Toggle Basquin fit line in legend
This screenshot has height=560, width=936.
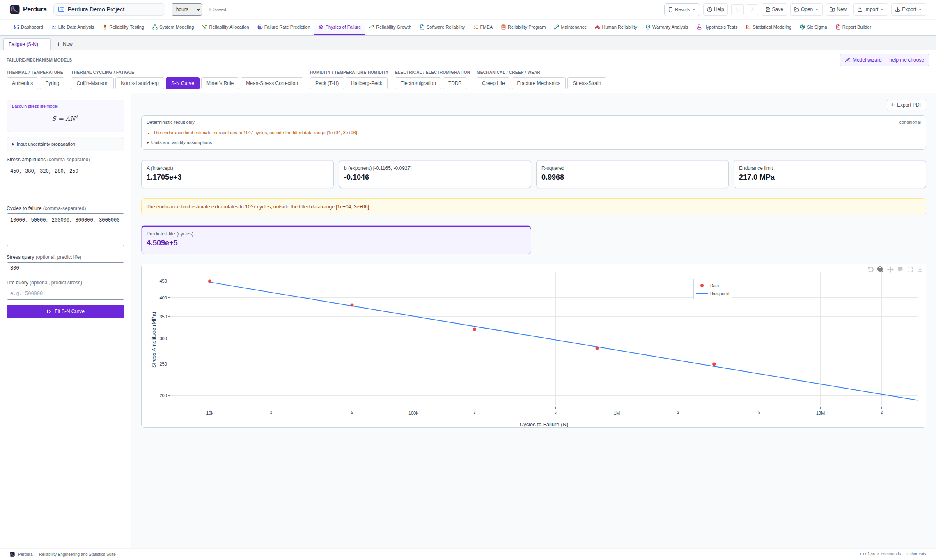(x=713, y=293)
